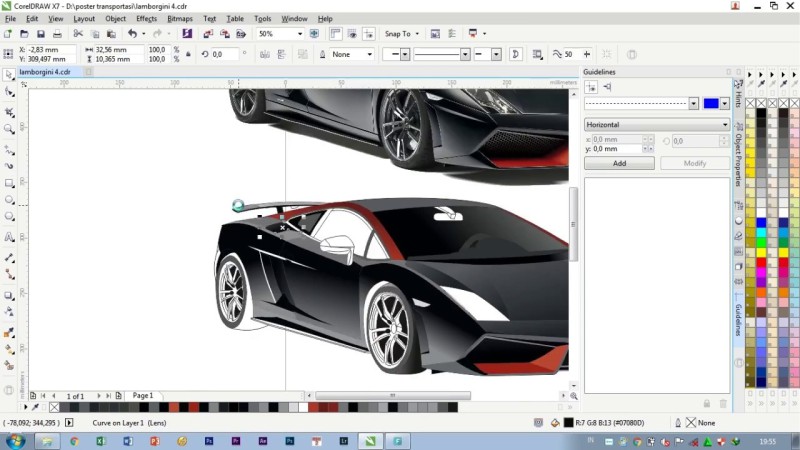Switch to the lamborgini 4.cdr document tab
The image size is (800, 450).
pyautogui.click(x=45, y=72)
